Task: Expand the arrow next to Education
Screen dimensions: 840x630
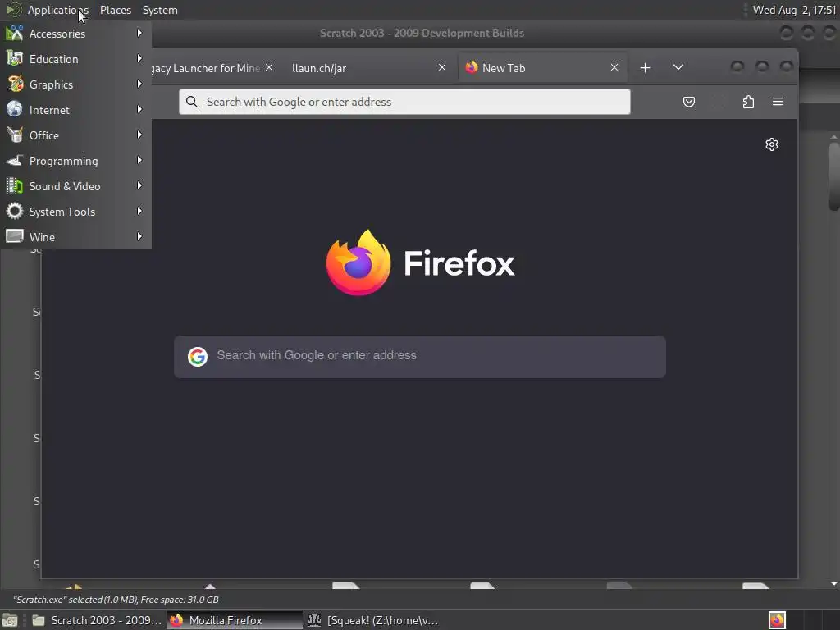Action: pos(139,58)
